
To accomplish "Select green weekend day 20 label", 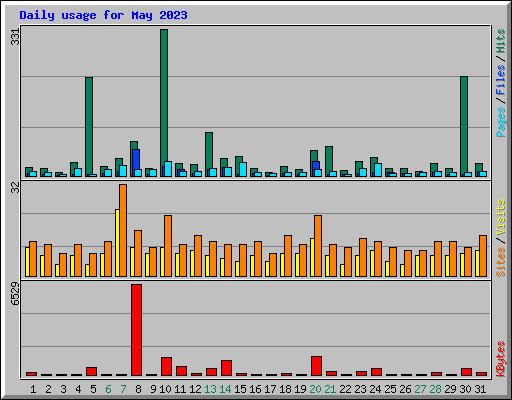I will (315, 389).
